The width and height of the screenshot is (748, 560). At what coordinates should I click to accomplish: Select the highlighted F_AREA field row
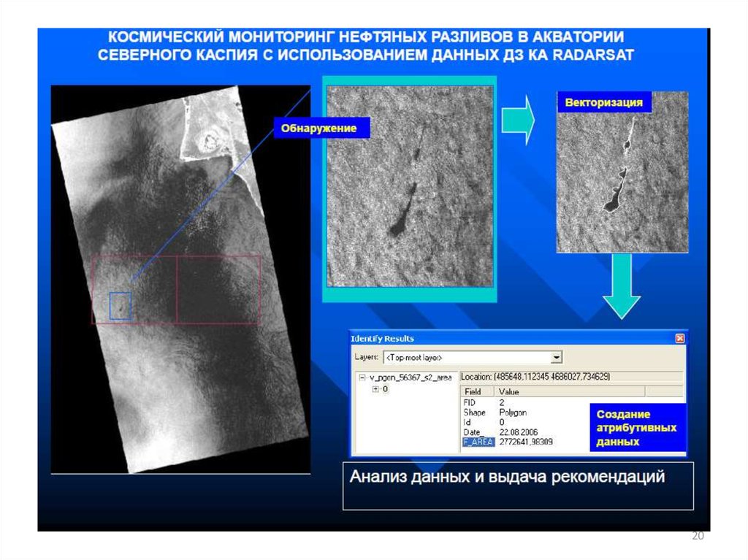(478, 442)
